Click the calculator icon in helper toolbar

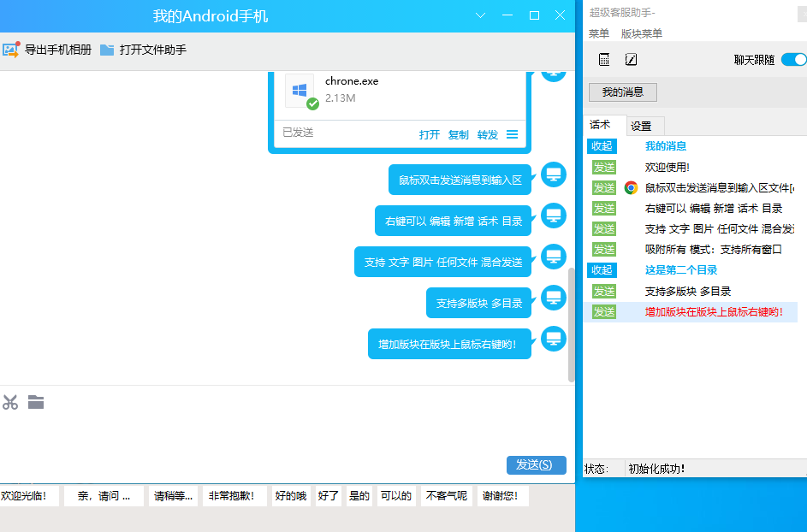point(604,60)
